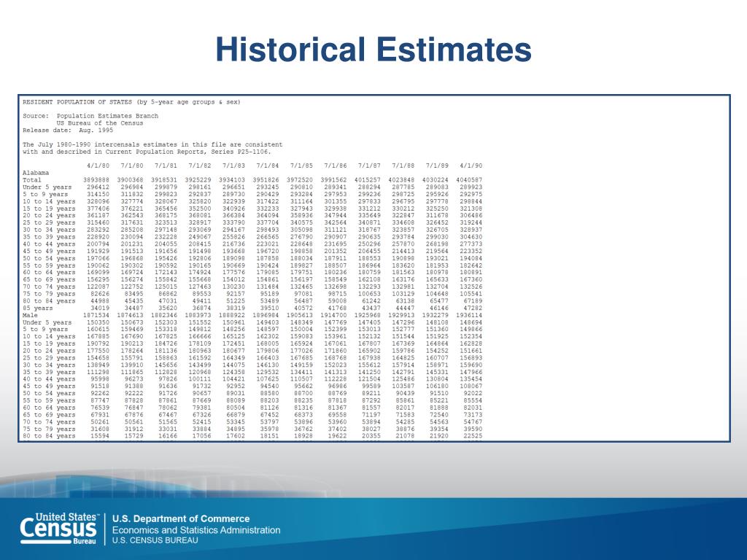Click the "Male" row label

tap(30, 315)
